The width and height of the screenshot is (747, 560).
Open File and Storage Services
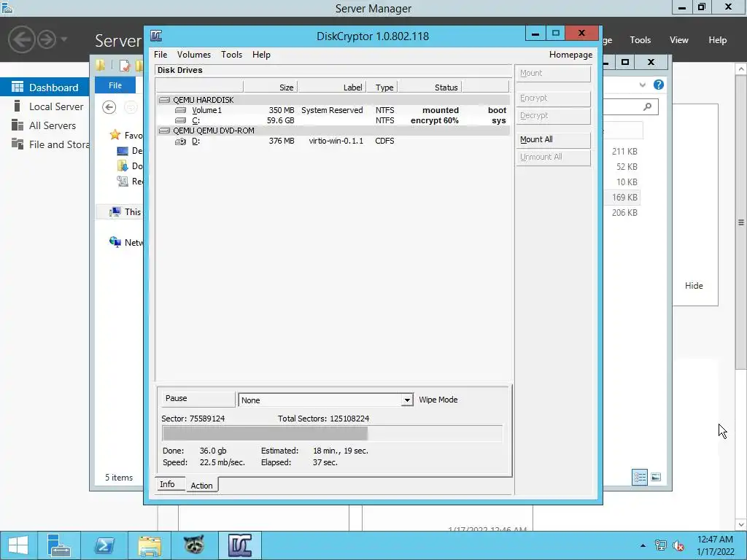click(x=44, y=145)
